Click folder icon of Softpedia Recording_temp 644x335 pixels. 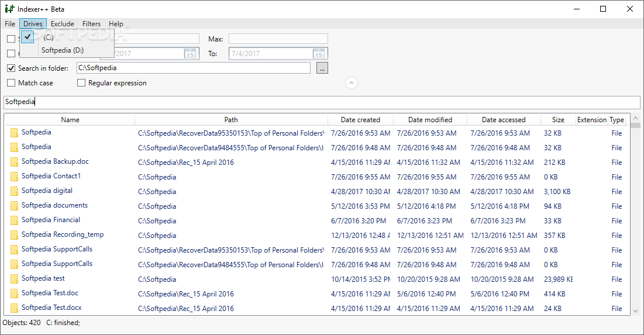coord(15,235)
